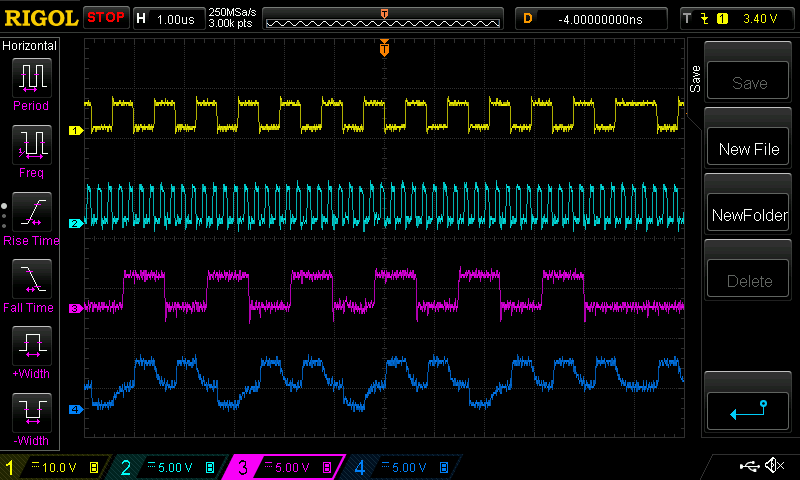This screenshot has height=480, width=800.
Task: Click the orange D delay label
Action: (528, 19)
